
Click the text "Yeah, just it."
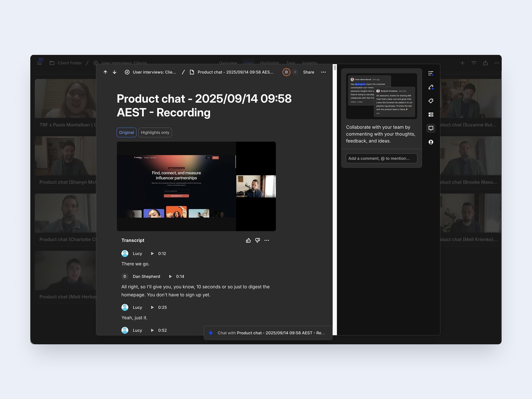coord(134,318)
